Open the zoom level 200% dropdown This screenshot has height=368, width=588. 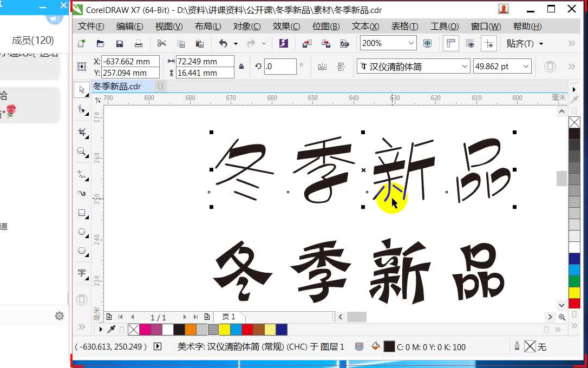[412, 43]
